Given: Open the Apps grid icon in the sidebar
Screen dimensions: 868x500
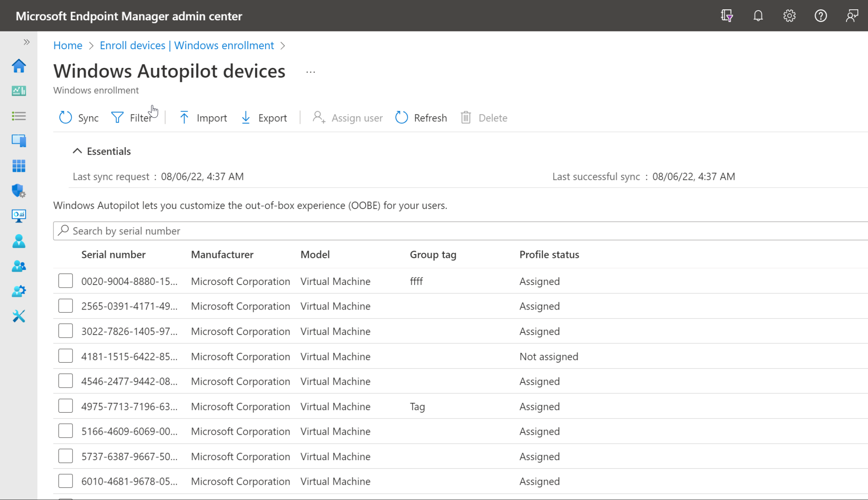Looking at the screenshot, I should tap(19, 166).
